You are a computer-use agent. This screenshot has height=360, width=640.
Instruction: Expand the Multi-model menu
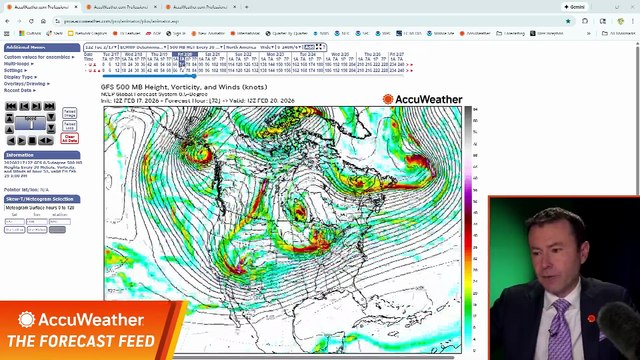(19, 64)
